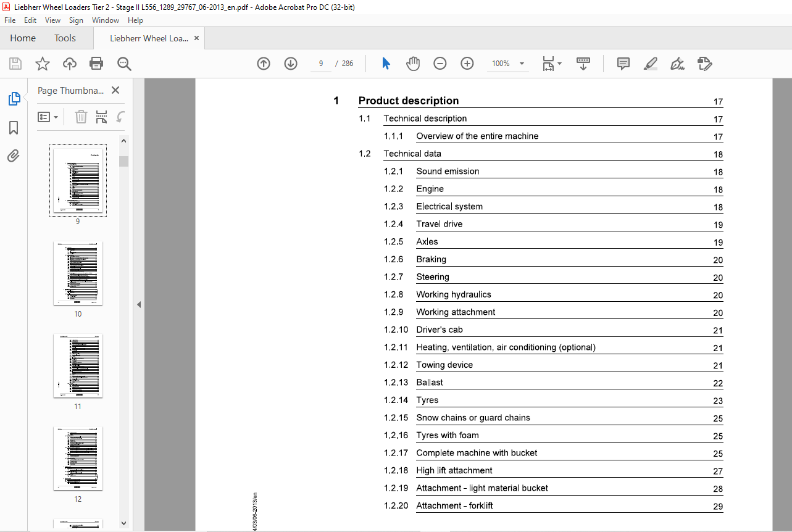The image size is (792, 532).
Task: Select page 9 thumbnail
Action: tap(78, 180)
